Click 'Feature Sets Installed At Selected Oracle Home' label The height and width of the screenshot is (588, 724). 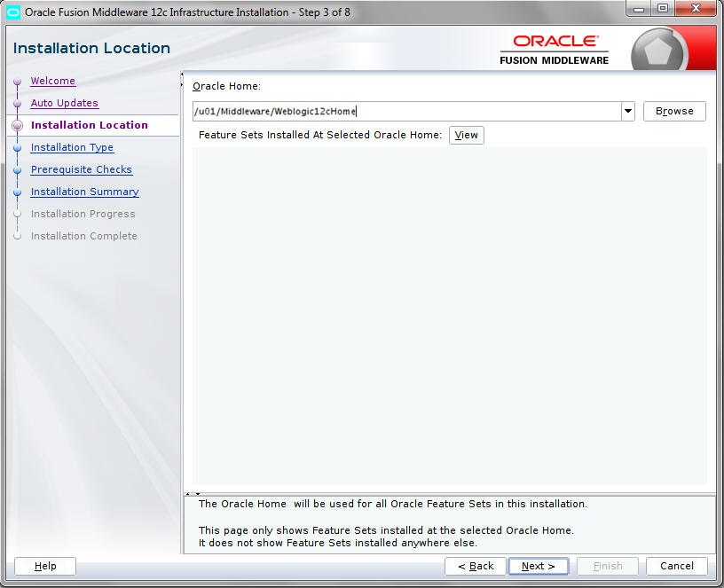point(320,135)
